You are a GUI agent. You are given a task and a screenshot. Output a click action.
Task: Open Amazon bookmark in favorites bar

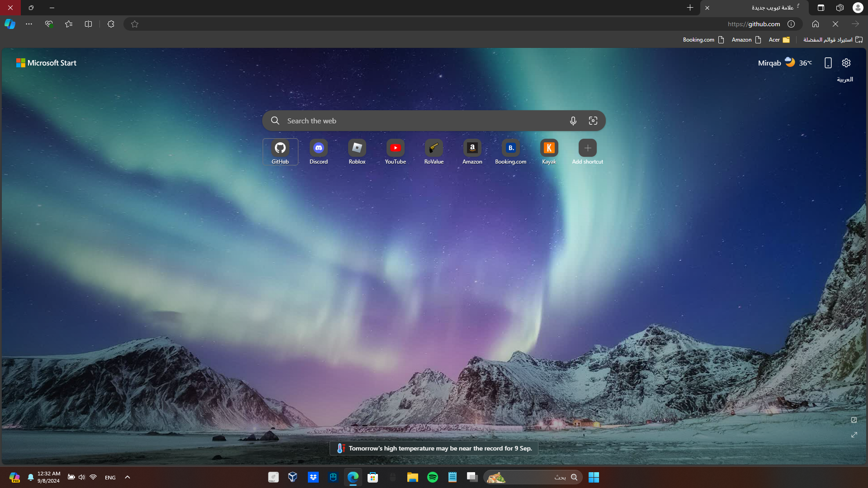click(x=746, y=40)
